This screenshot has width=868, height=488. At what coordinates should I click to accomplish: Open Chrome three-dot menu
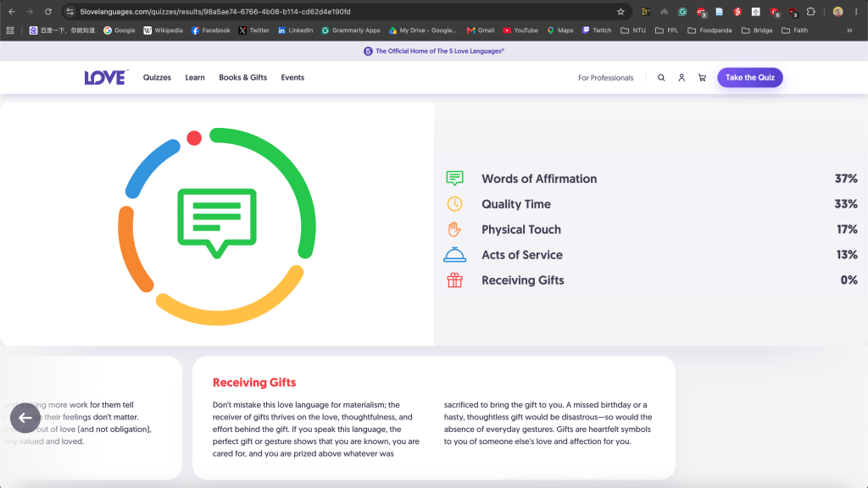pos(856,12)
